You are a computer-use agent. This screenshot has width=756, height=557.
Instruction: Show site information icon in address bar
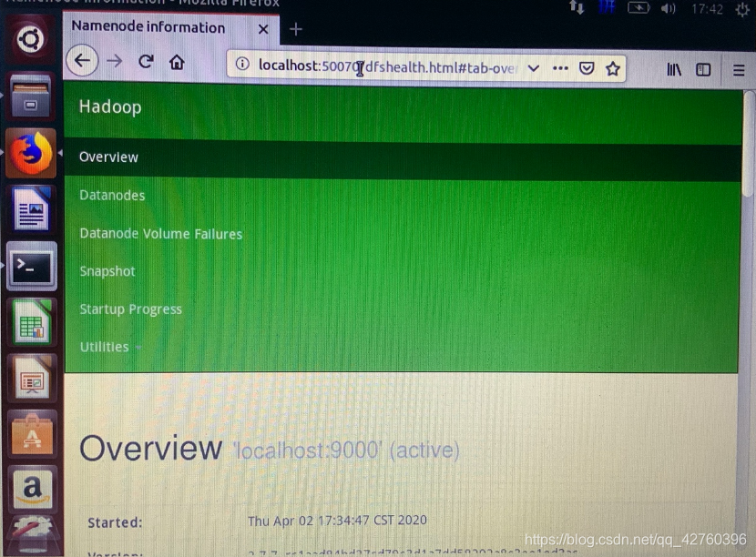[242, 64]
